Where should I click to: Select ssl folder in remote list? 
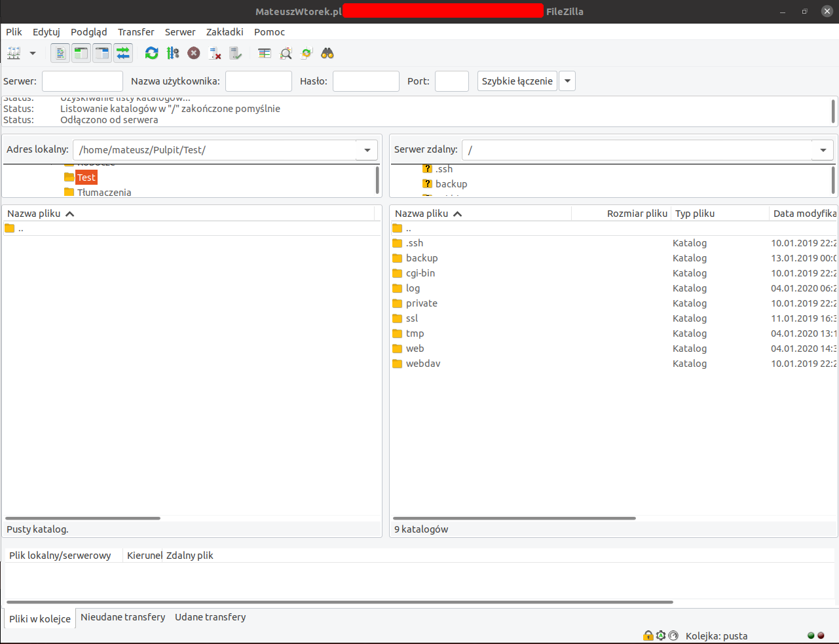614,318
